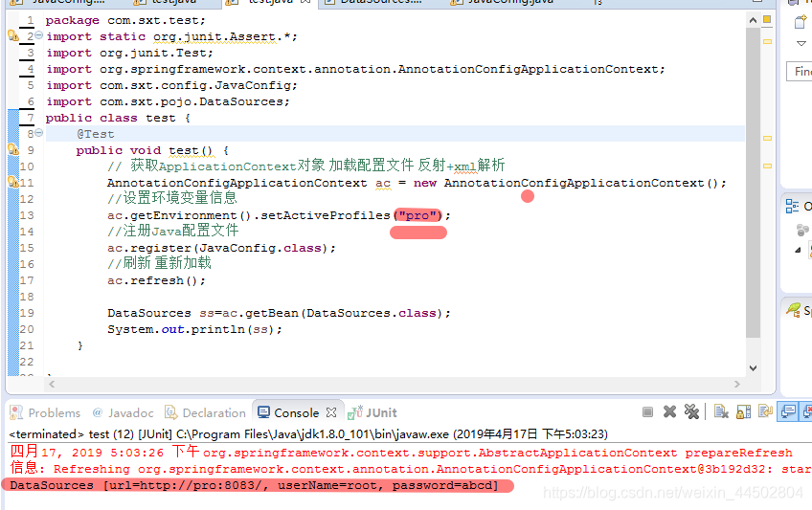This screenshot has height=510, width=812.
Task: Click JavaConfig.class on line 15
Action: tap(260, 248)
